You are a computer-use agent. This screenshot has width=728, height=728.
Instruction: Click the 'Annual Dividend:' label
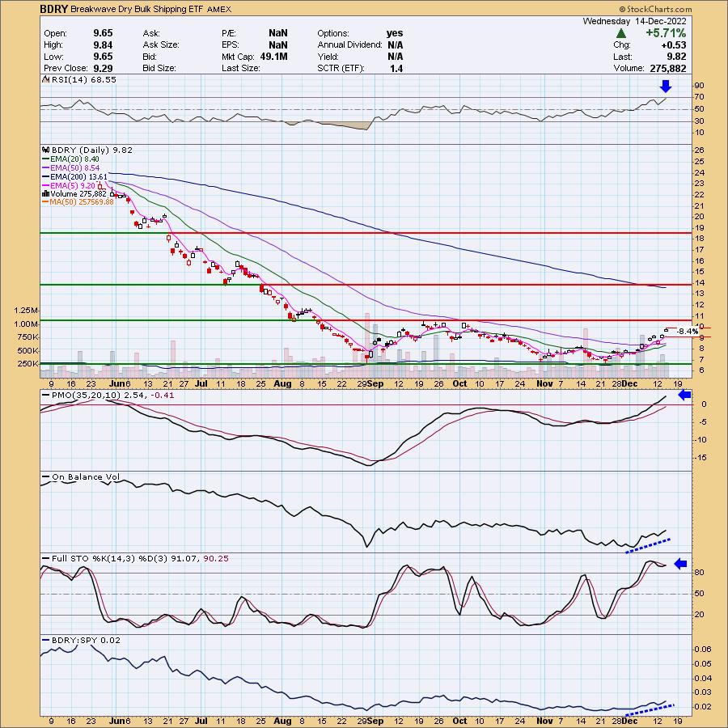[349, 45]
